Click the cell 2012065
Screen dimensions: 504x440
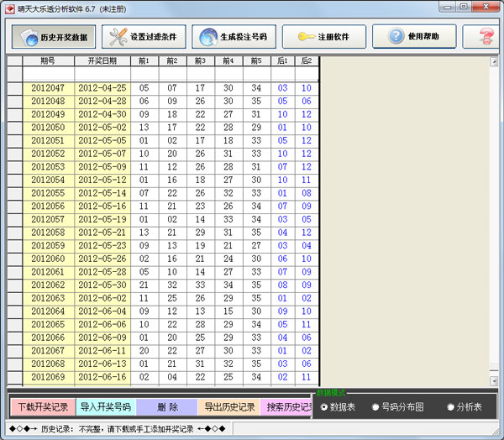click(x=48, y=324)
